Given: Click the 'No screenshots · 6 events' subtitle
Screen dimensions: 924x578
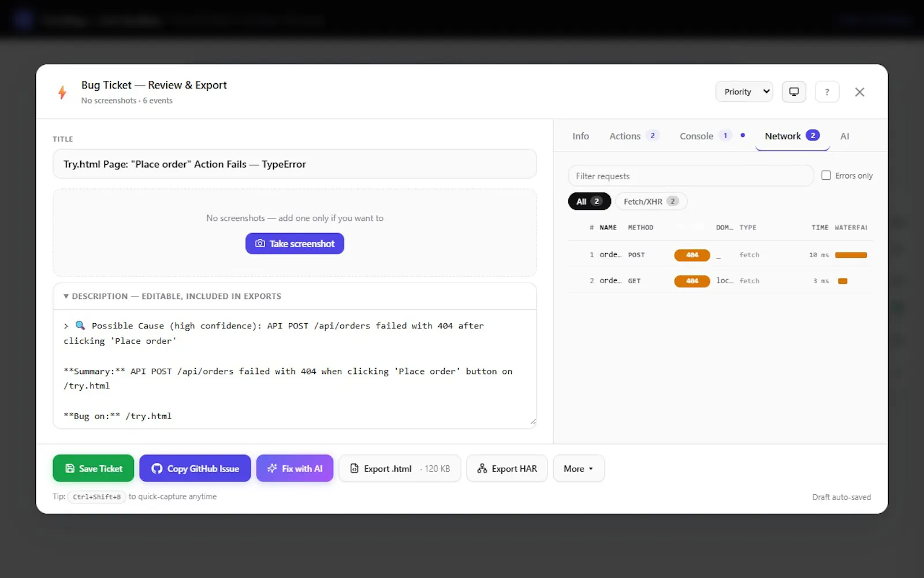Looking at the screenshot, I should point(127,101).
